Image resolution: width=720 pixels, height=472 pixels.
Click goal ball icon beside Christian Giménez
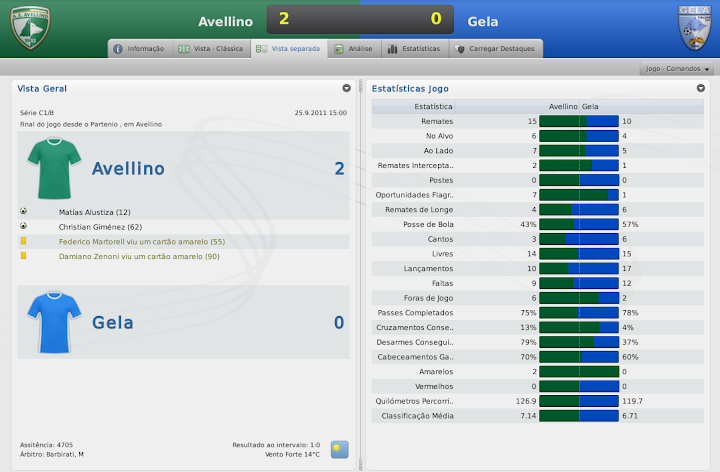pyautogui.click(x=23, y=227)
